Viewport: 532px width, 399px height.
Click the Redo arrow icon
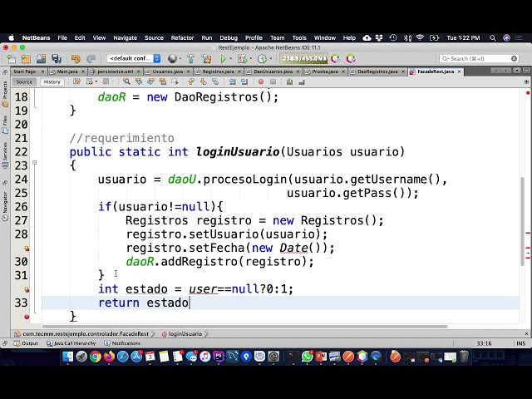click(x=91, y=59)
